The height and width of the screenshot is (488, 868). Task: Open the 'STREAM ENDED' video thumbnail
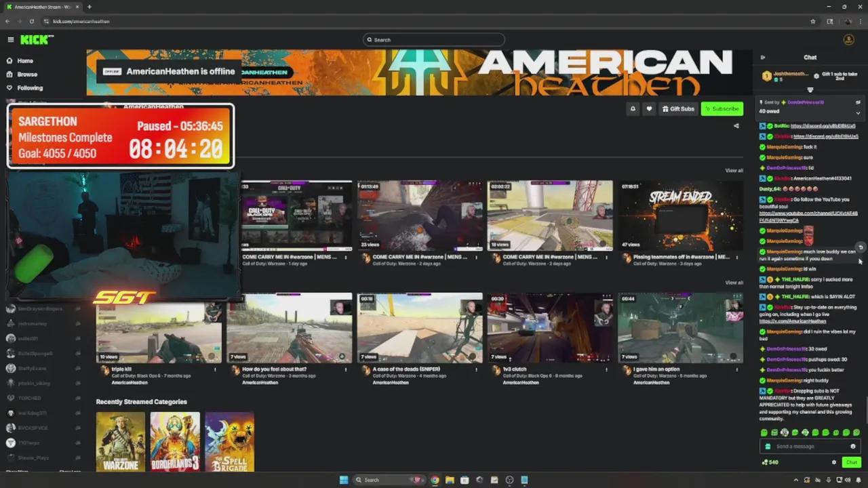[680, 216]
